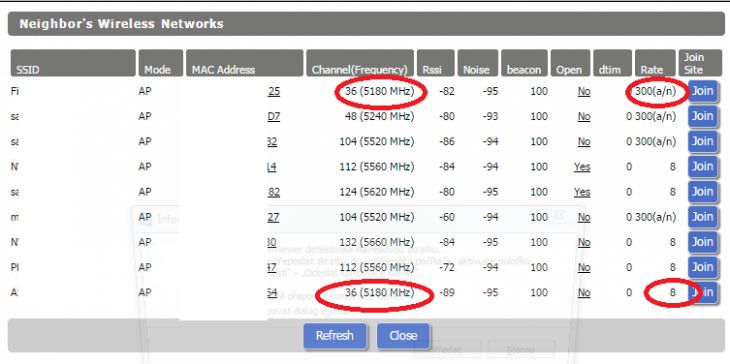730x364 pixels.
Task: Open the MAC address link ending in D7
Action: click(x=274, y=116)
